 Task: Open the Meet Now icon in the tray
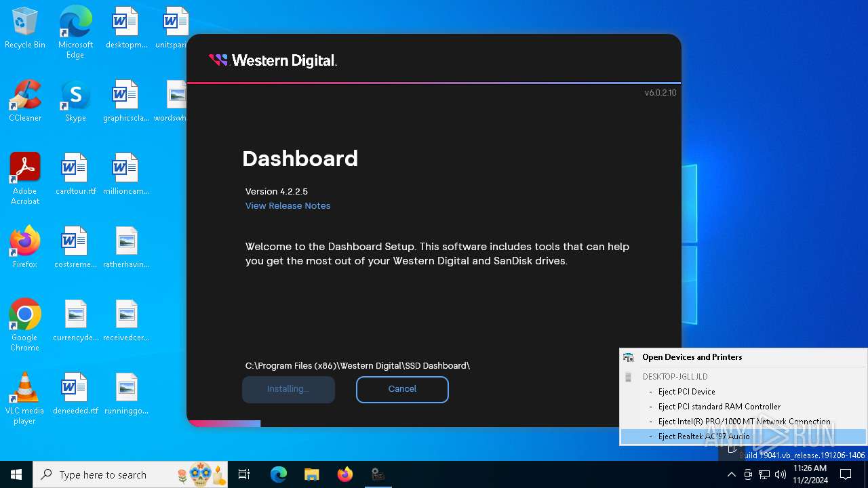(x=748, y=474)
